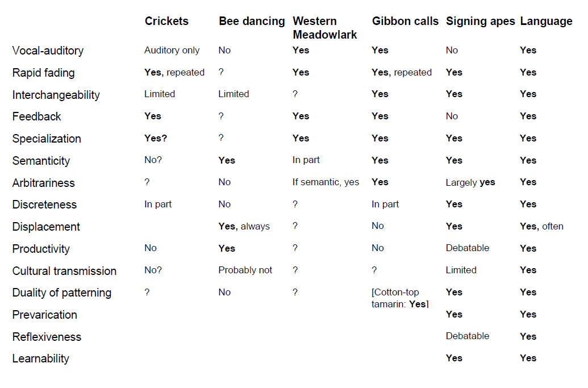The height and width of the screenshot is (388, 588).
Task: Select the Duality of patterning label
Action: pyautogui.click(x=61, y=293)
